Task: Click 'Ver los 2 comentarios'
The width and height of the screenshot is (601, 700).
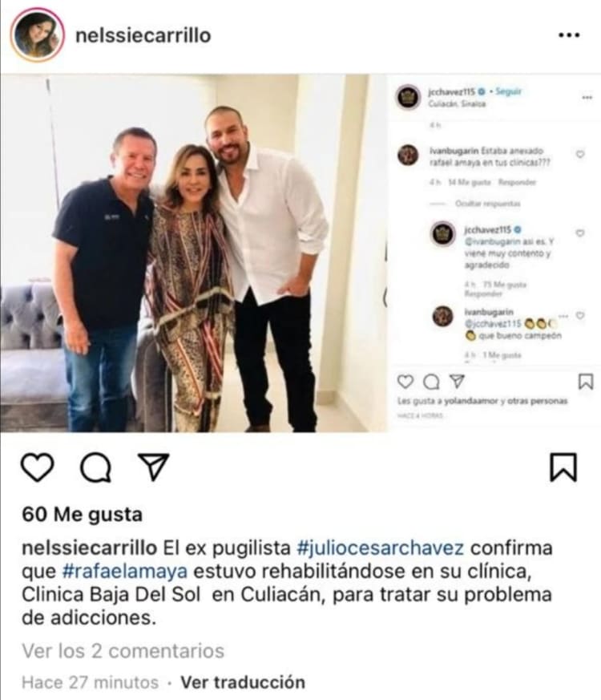Action: click(x=123, y=651)
